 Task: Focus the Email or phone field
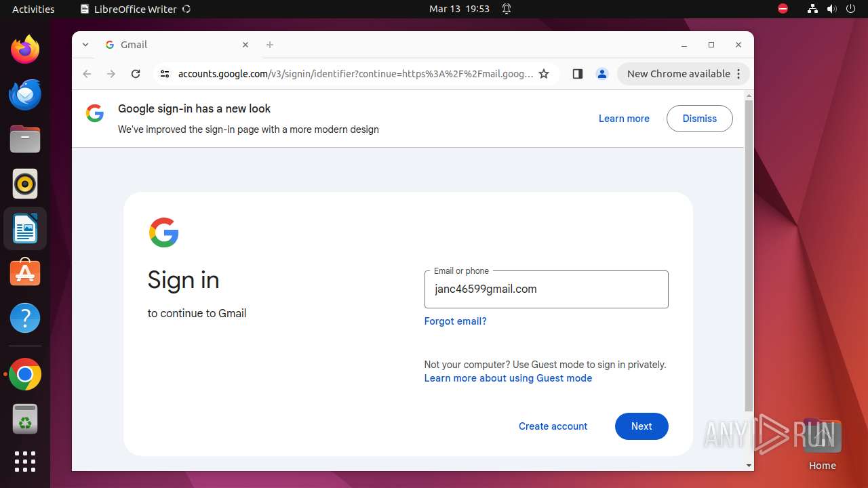(546, 289)
